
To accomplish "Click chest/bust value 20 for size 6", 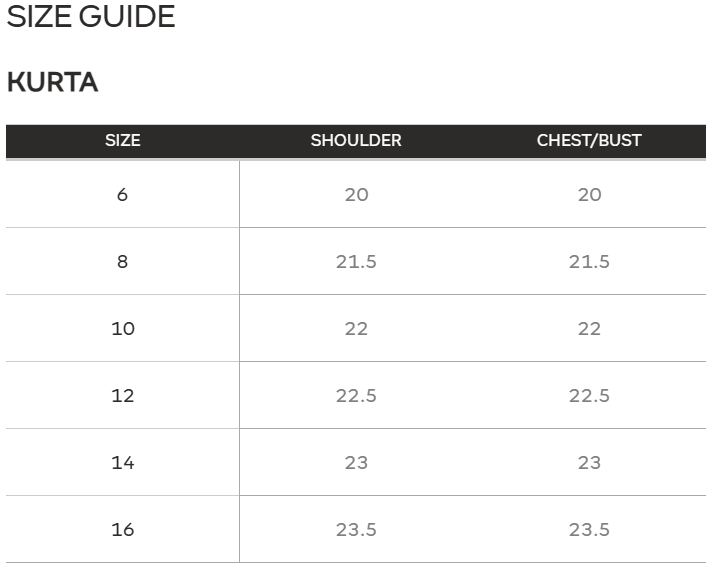I will [590, 195].
